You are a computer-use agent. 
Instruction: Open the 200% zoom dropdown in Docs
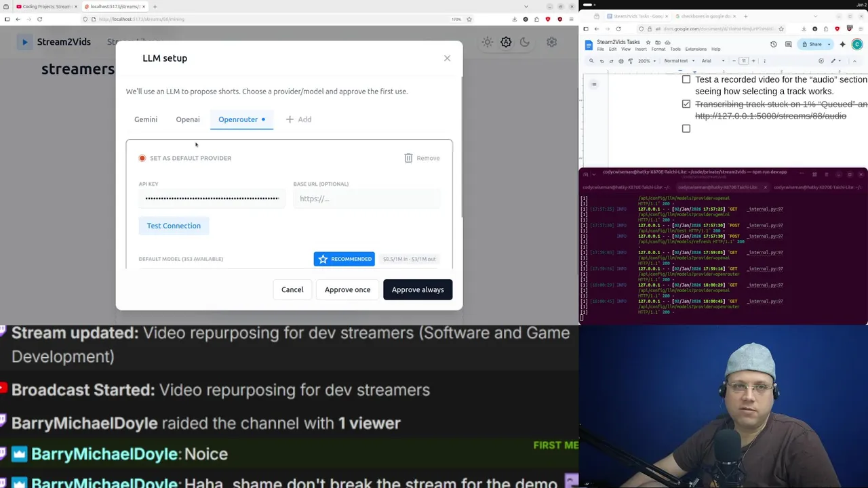647,61
